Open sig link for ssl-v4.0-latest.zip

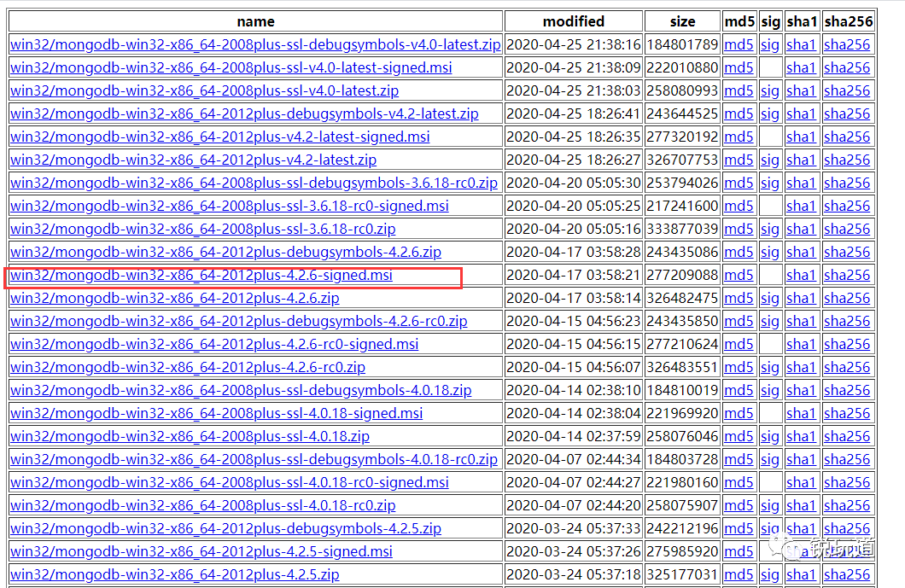click(770, 90)
